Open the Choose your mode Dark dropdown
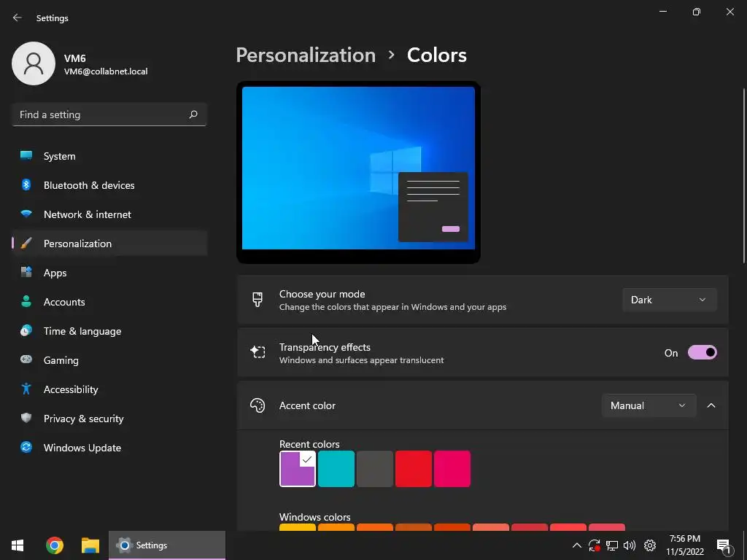This screenshot has width=747, height=560. click(670, 300)
